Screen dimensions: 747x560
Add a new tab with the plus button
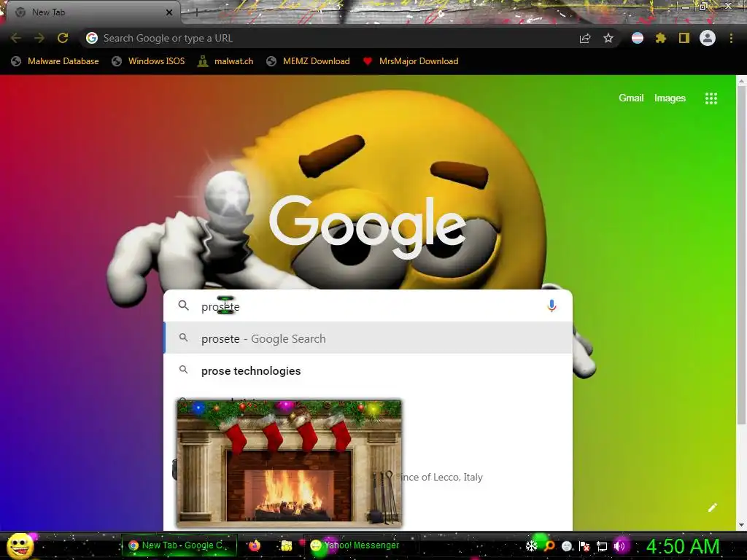pyautogui.click(x=196, y=12)
